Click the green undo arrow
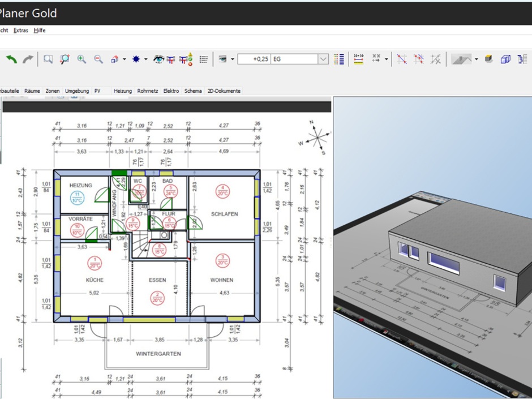The height and width of the screenshot is (399, 532). point(11,59)
